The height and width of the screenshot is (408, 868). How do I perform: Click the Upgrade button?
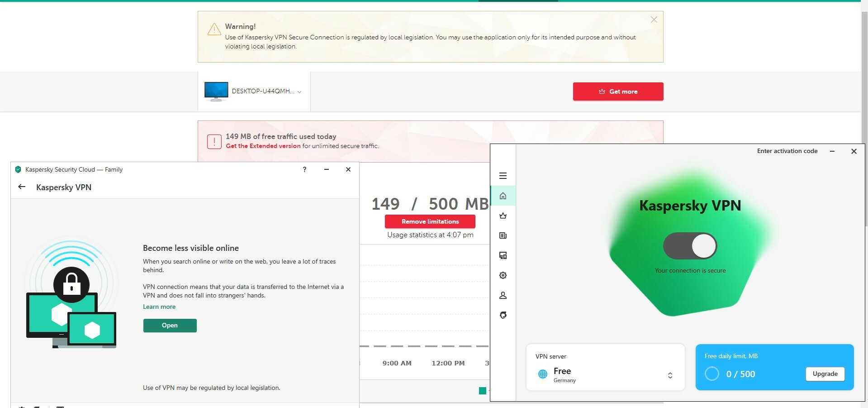pyautogui.click(x=825, y=374)
